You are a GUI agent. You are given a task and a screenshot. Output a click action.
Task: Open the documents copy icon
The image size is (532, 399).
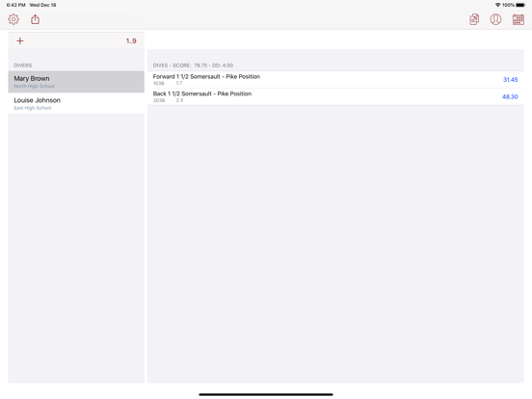pyautogui.click(x=474, y=19)
